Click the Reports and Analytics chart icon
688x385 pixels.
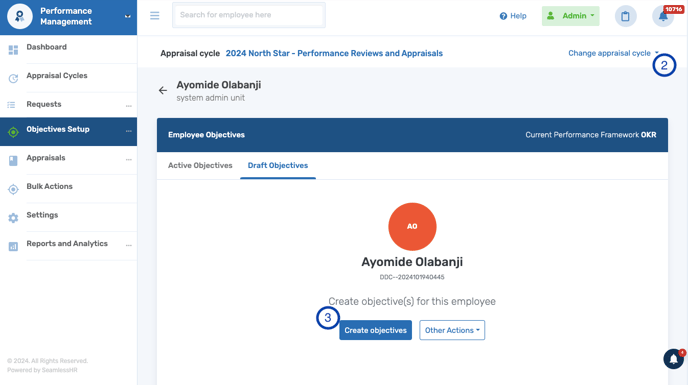[13, 246]
